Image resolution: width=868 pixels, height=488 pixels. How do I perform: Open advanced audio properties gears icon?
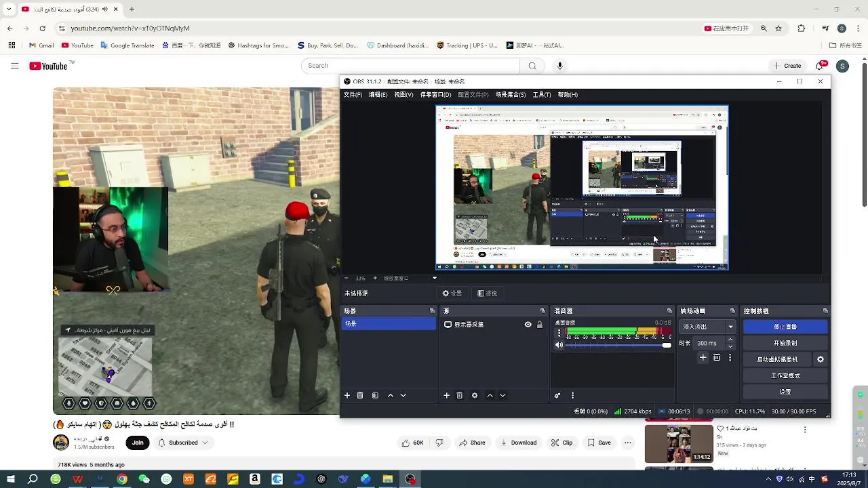point(557,395)
